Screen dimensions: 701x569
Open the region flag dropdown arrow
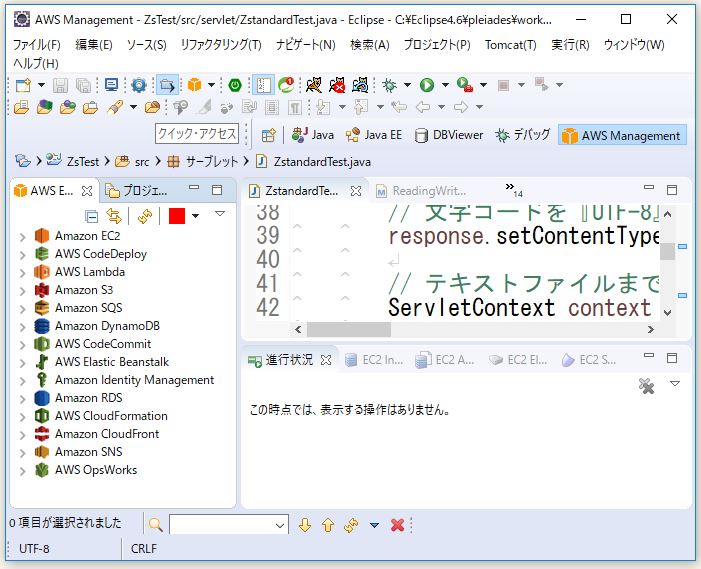coord(195,216)
